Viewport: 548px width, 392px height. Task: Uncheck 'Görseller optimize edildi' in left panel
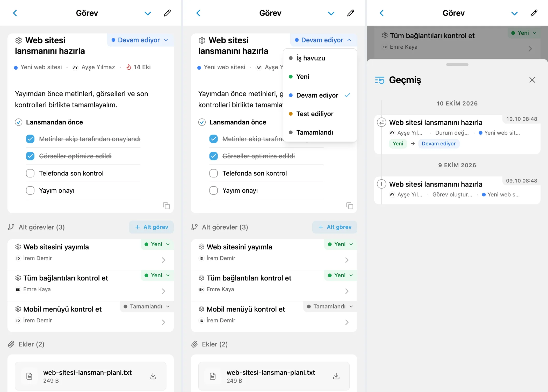tap(30, 156)
